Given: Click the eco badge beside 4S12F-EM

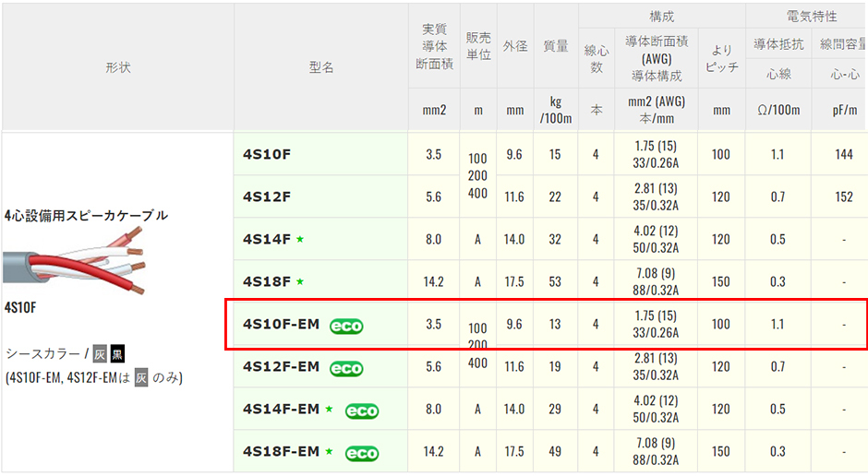Looking at the screenshot, I should pyautogui.click(x=346, y=369).
